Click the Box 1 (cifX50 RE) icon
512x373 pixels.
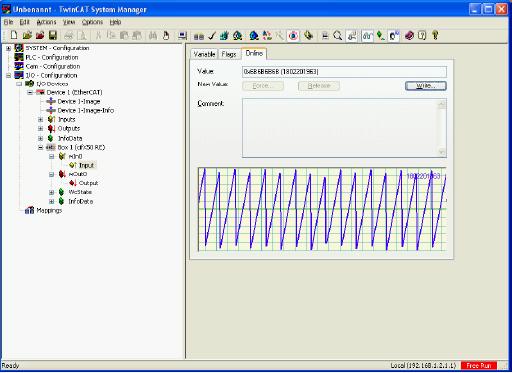(51, 147)
